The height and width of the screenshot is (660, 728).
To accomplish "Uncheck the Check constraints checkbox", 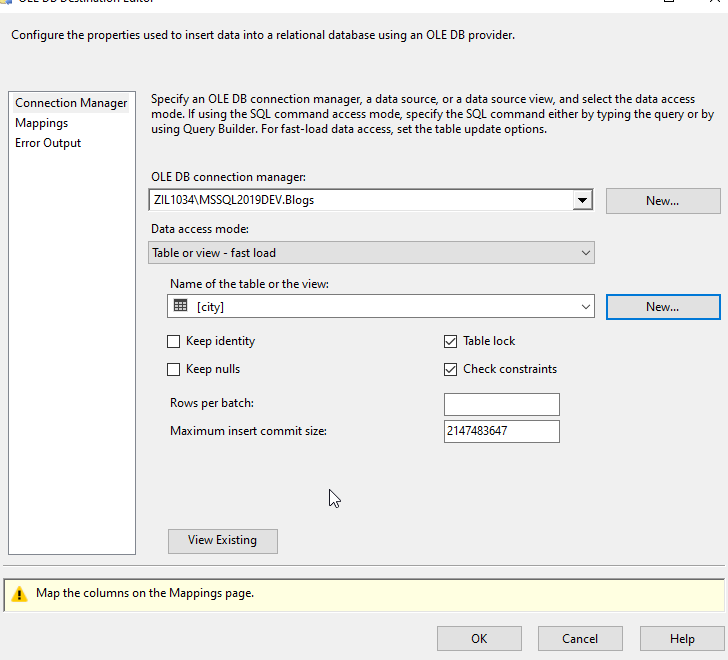I will click(450, 369).
